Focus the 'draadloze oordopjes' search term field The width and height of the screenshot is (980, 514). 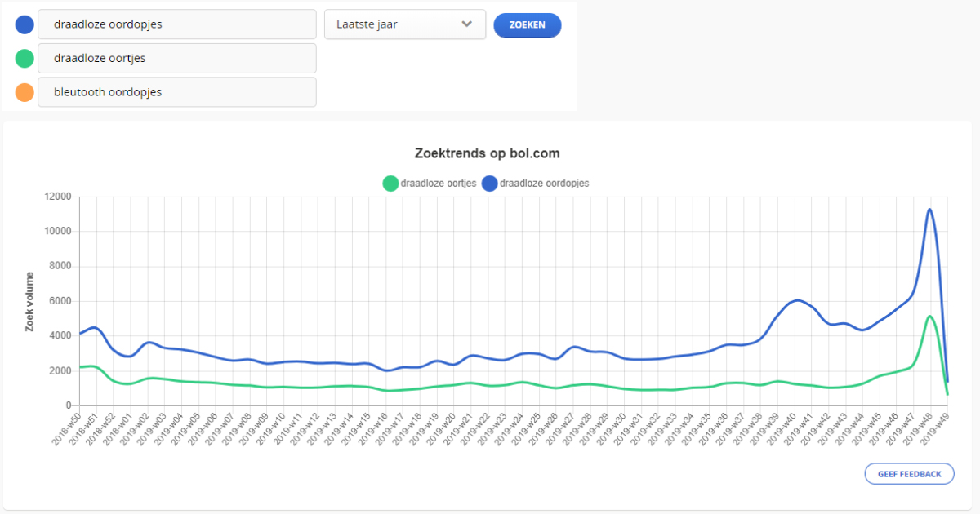coord(176,24)
